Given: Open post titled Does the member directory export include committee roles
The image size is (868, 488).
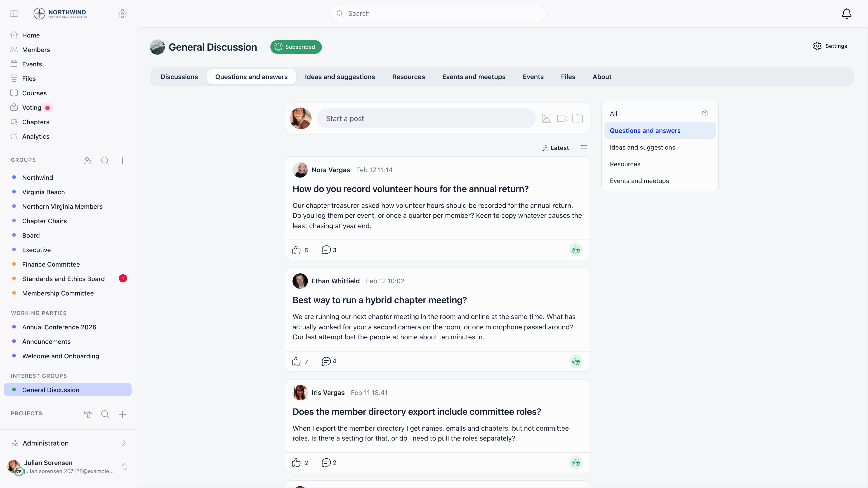Looking at the screenshot, I should coord(416,412).
